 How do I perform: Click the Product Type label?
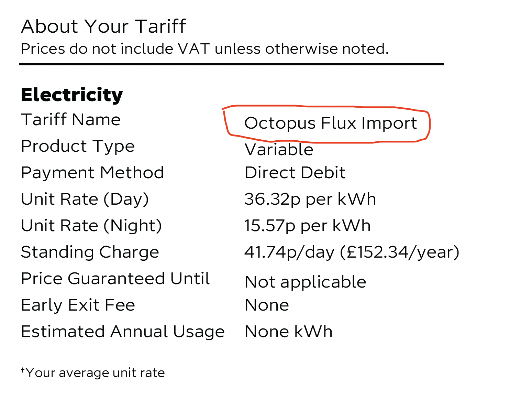[78, 147]
